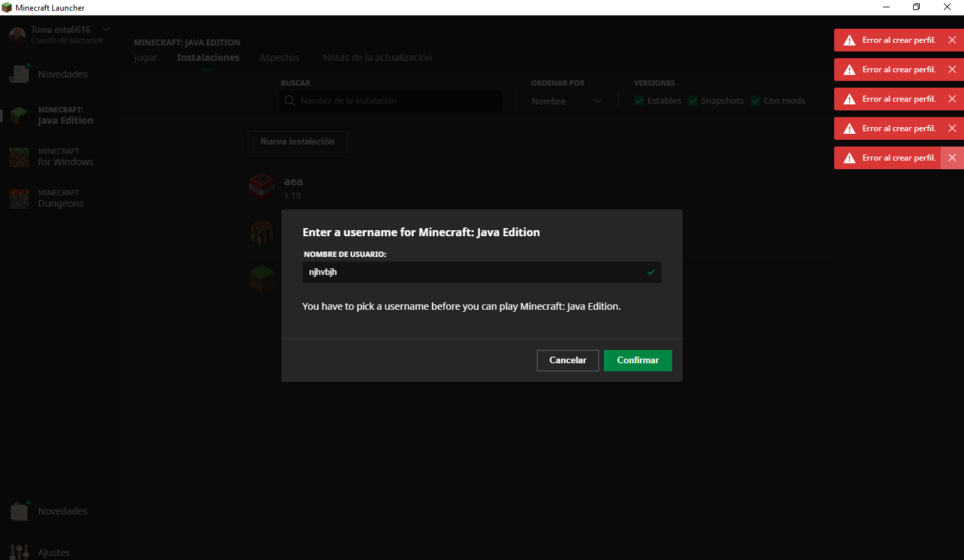Click the 'You have to pick a username' message
Image resolution: width=964 pixels, height=560 pixels.
point(462,306)
